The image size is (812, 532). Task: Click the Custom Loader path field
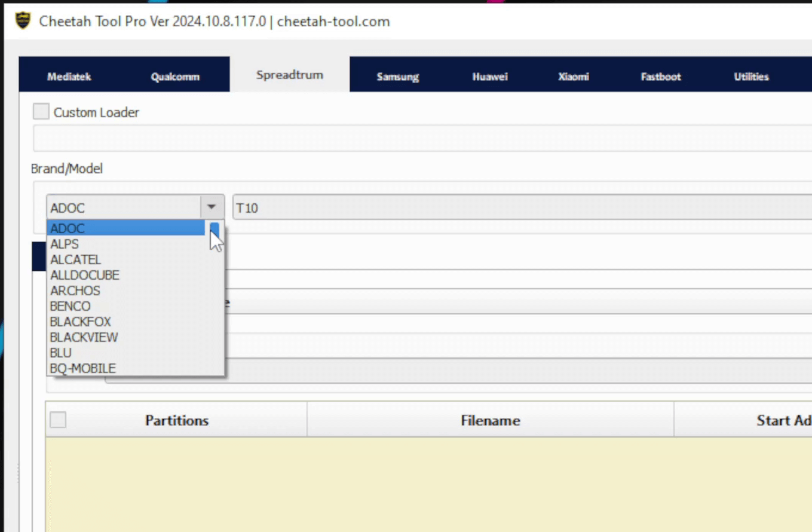(x=422, y=139)
